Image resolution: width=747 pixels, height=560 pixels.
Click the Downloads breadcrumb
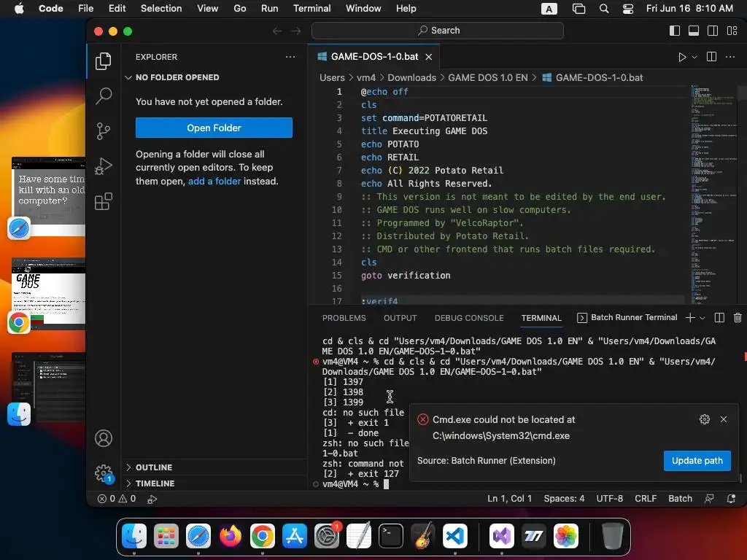(411, 77)
